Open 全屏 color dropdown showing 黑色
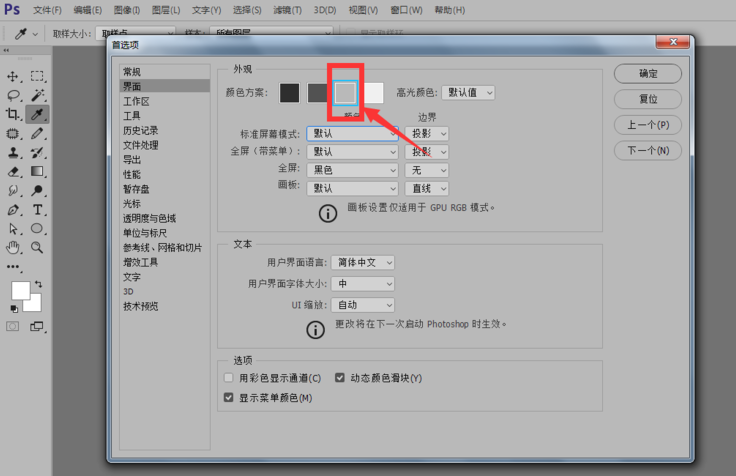The width and height of the screenshot is (736, 476). [x=353, y=170]
